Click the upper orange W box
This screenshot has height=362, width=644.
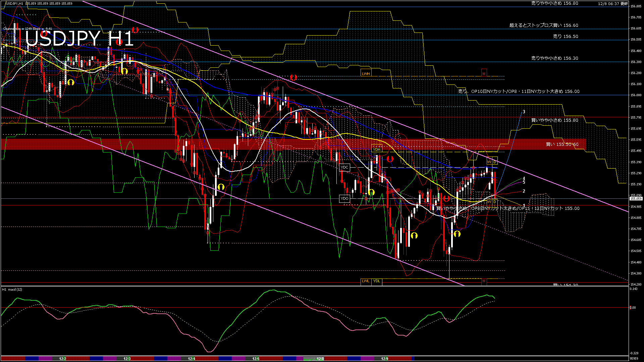(x=489, y=162)
